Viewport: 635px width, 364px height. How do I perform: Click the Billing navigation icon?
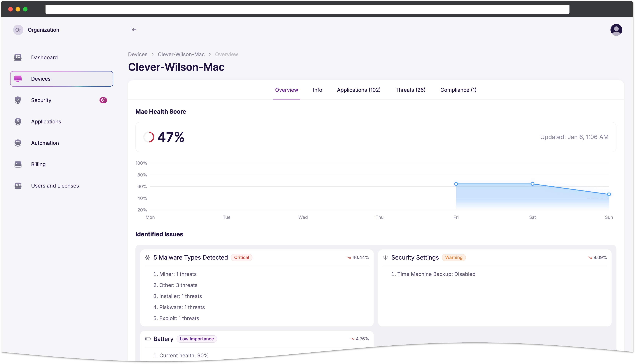pos(18,164)
